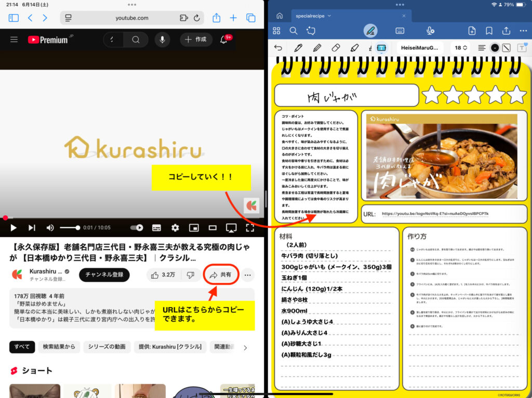Select the eraser tool

pyautogui.click(x=336, y=48)
